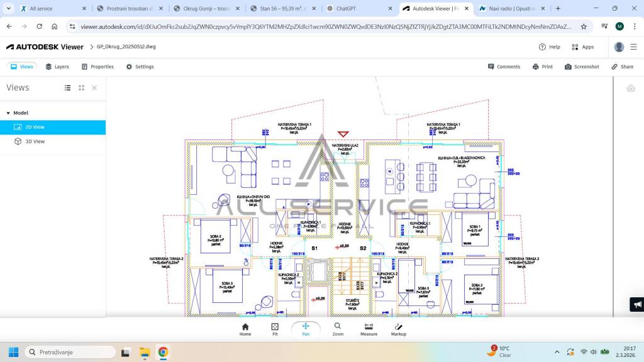
Task: Select the 3D View item
Action: click(x=35, y=141)
